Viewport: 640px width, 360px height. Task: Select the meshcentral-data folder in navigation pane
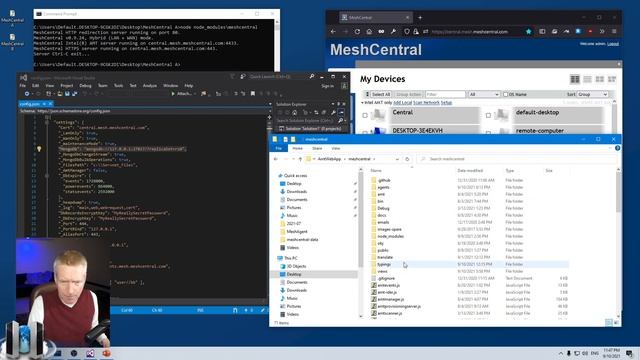point(302,240)
